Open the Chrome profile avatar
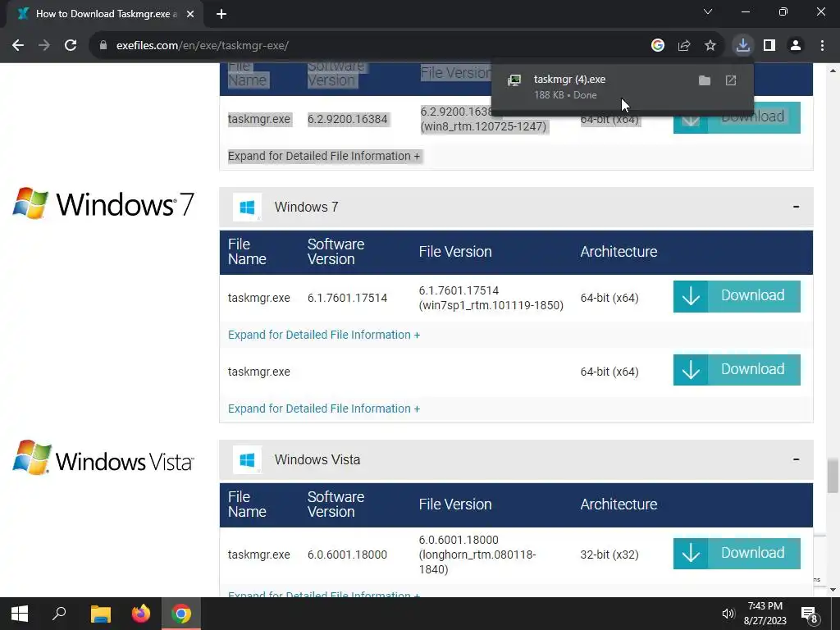The height and width of the screenshot is (630, 840). (x=796, y=46)
